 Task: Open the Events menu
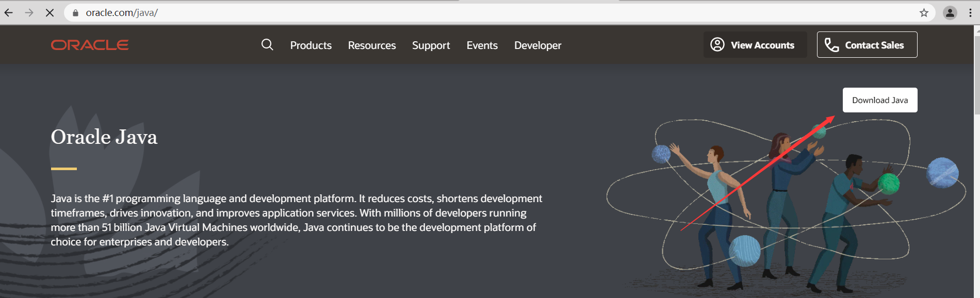pyautogui.click(x=482, y=45)
